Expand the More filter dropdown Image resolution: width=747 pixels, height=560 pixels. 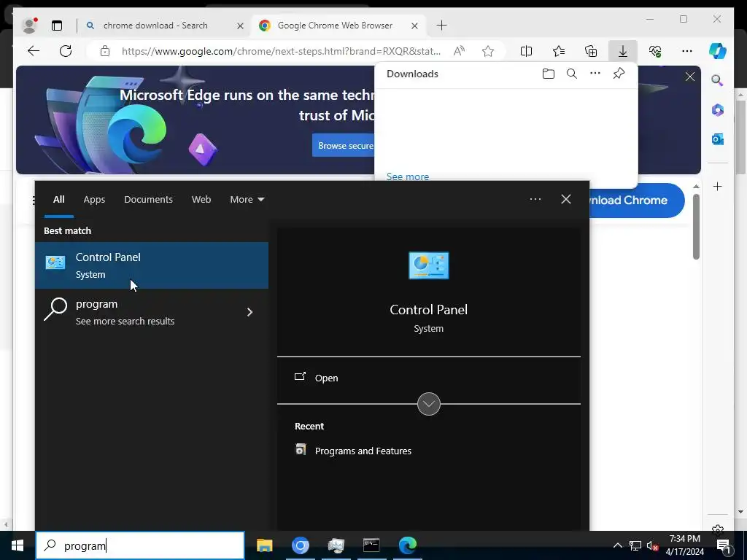point(247,200)
